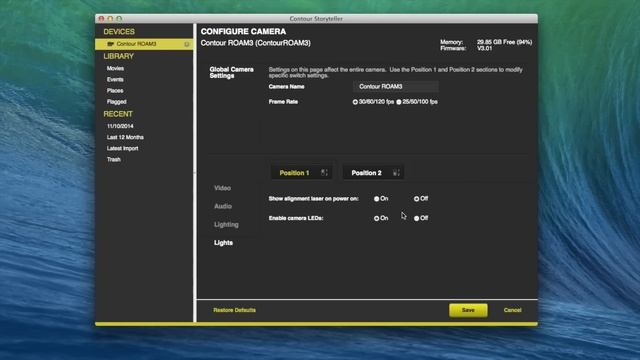Click the CONFIGURE CAMERA heading
640x360 pixels.
pos(243,31)
